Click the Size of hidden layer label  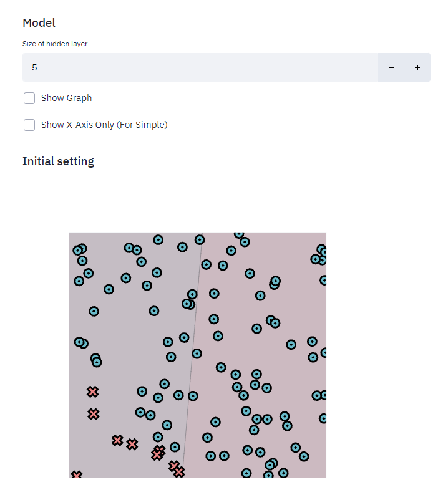[54, 44]
